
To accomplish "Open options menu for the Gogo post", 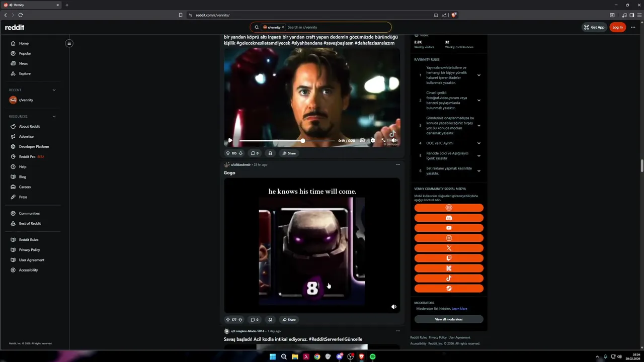I will click(x=398, y=164).
